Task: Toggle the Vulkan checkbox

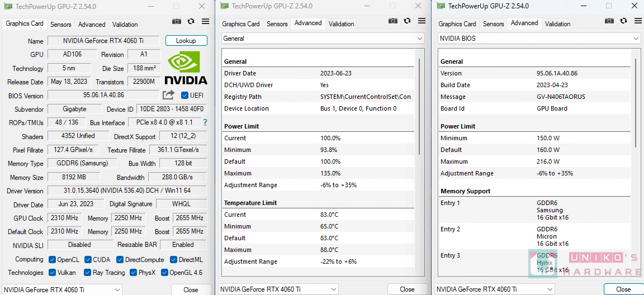Action: point(52,273)
